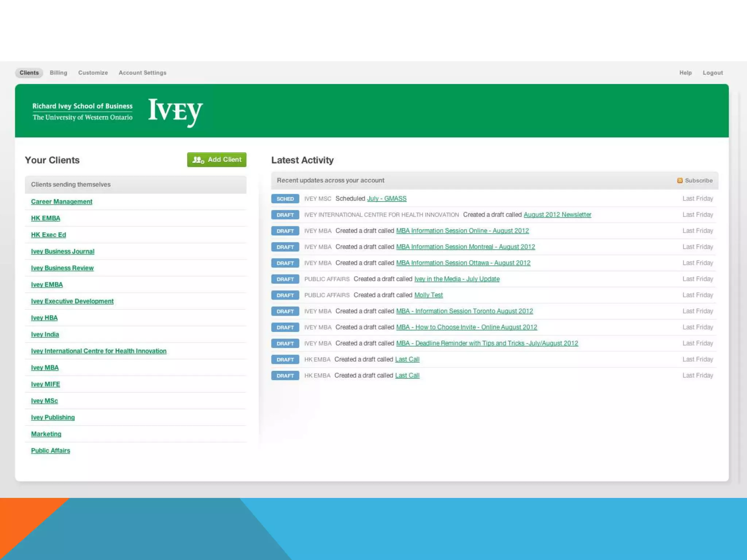Open Ivey in the Media - July Update

(x=457, y=279)
